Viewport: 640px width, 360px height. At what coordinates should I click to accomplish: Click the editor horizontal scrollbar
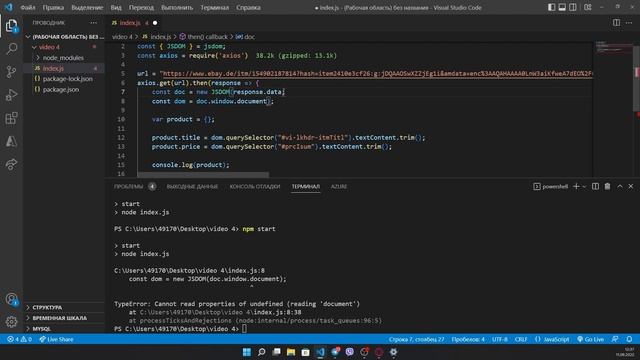[203, 175]
